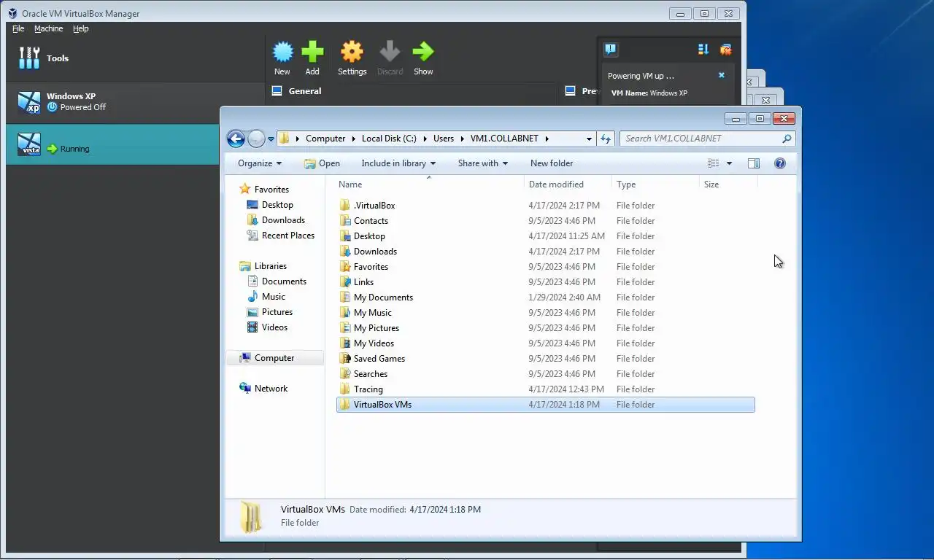Click the Show green arrow icon
This screenshot has width=934, height=560.
point(423,52)
